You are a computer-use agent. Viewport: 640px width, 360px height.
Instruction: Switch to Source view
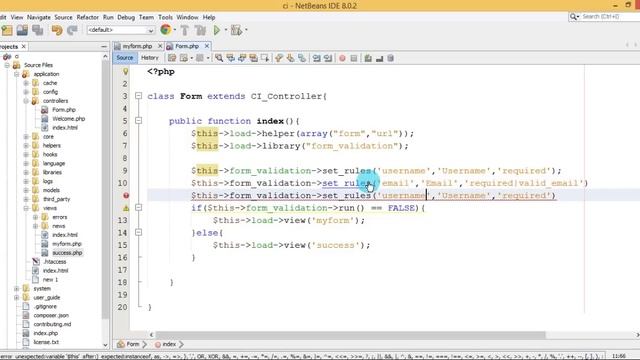coord(124,58)
